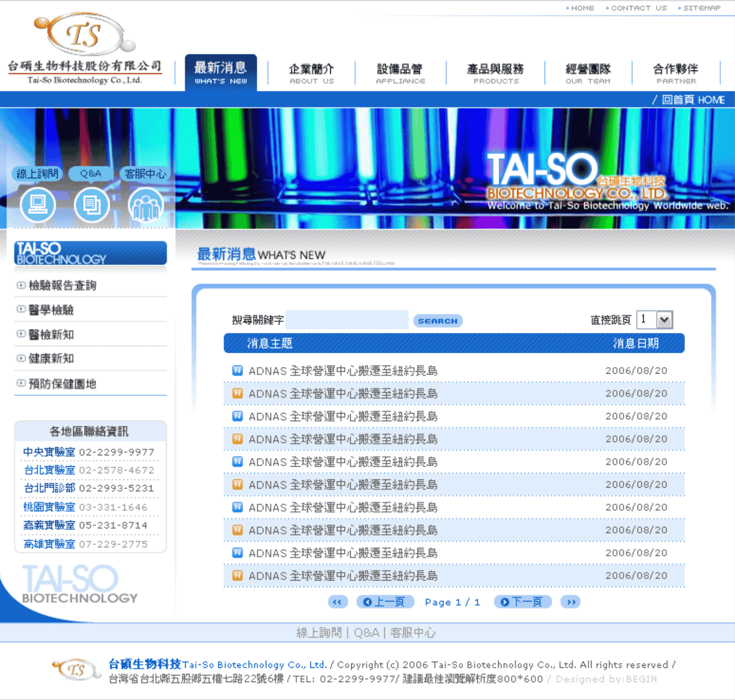This screenshot has width=735, height=700.
Task: Click the ninth news row's blue N icon
Action: tap(237, 552)
